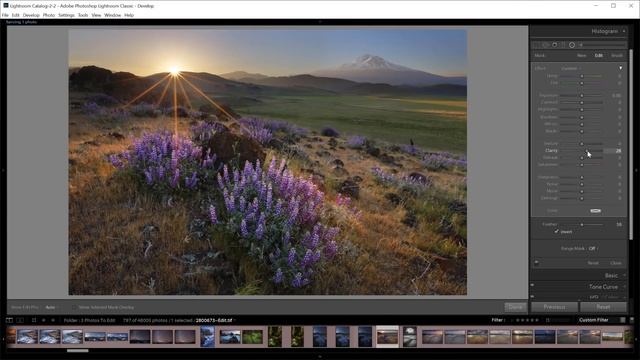Show the module picker via top edge arrow
This screenshot has width=640, height=360.
coord(320,22)
